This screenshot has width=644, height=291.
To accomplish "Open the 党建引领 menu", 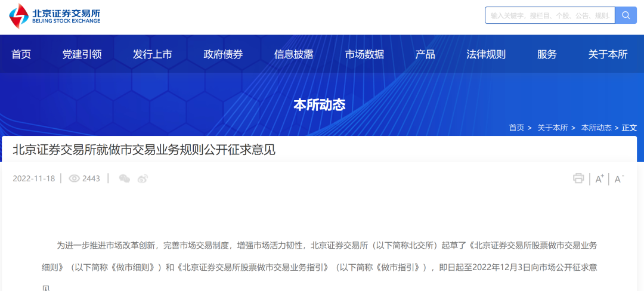I will click(x=82, y=54).
